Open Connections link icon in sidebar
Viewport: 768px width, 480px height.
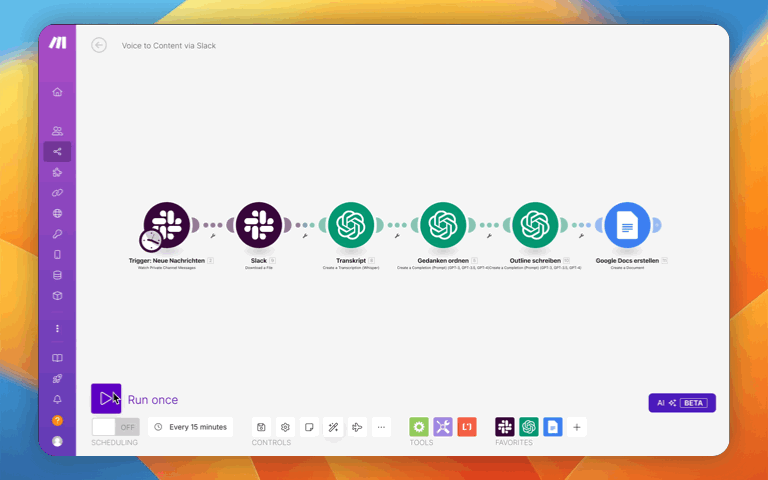[57, 192]
